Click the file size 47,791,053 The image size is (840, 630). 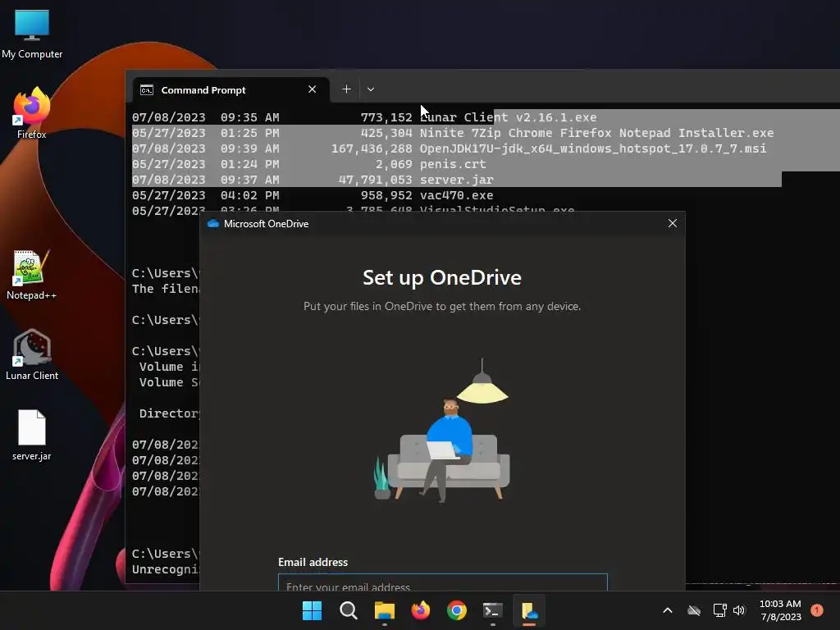pyautogui.click(x=375, y=180)
